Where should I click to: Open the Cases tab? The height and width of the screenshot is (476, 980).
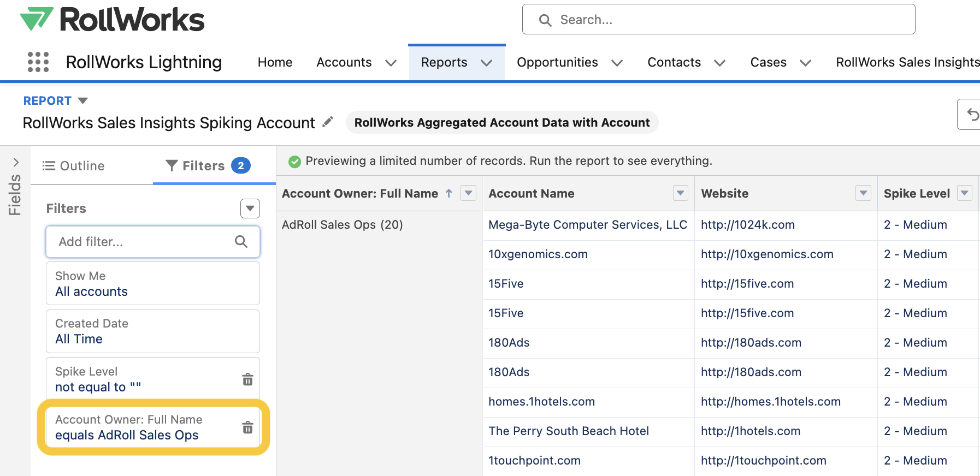pos(768,62)
